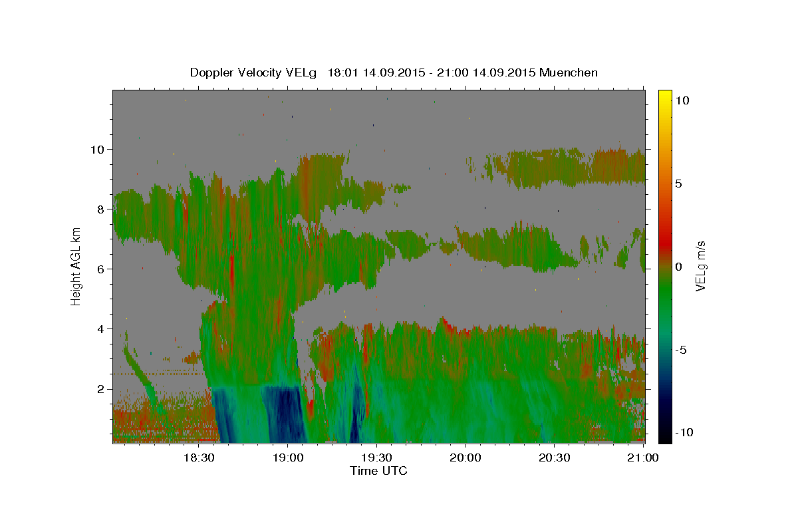This screenshot has width=798, height=532.
Task: Click the 'Muenchen' location in title
Action: pyautogui.click(x=569, y=72)
